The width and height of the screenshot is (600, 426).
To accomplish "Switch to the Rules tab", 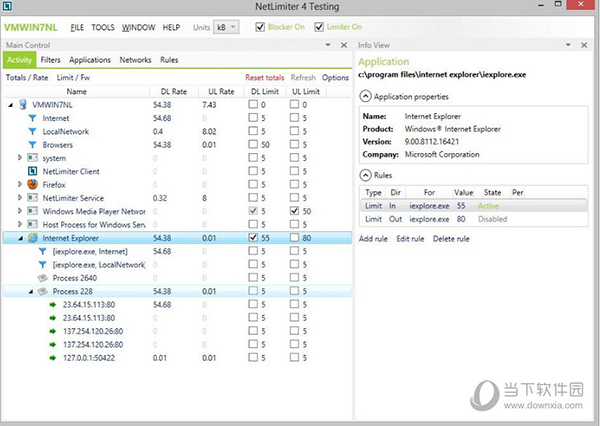I will [169, 60].
